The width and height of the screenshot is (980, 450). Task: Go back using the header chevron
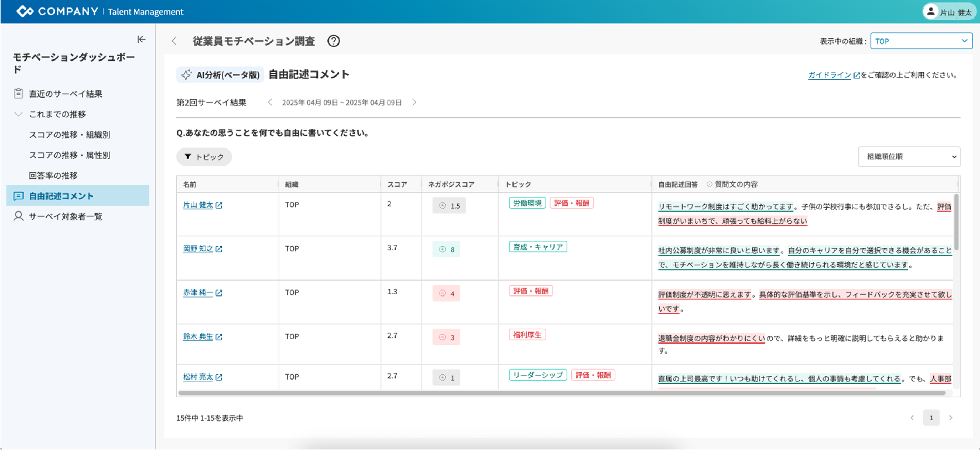click(174, 41)
